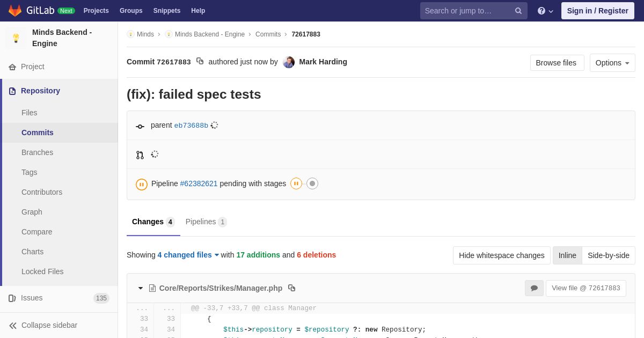Click the Browse files button

point(556,63)
